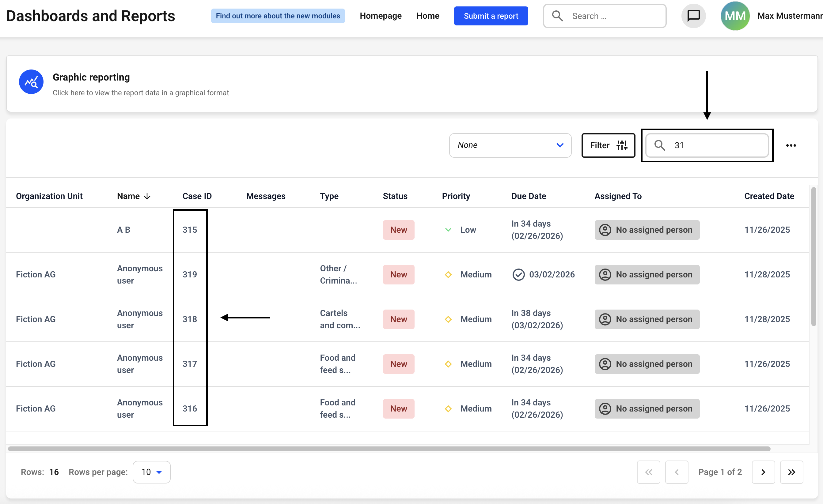Click the Name column sort arrow
Screen dimensions: 823x504
147,196
